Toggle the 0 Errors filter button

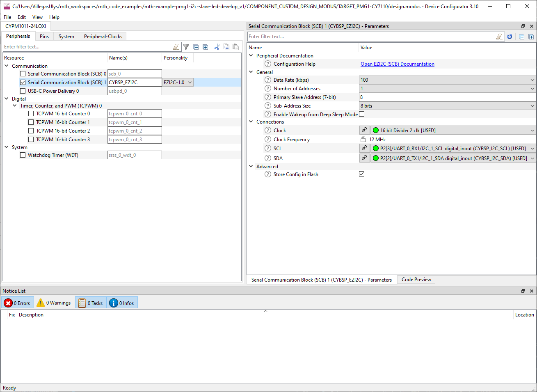[17, 303]
